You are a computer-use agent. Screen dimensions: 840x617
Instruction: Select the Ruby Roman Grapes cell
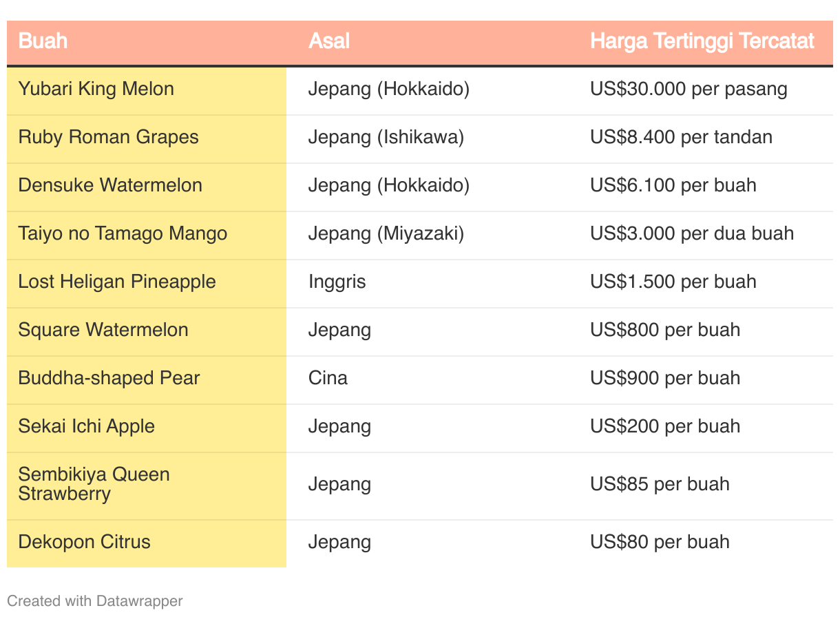click(109, 138)
